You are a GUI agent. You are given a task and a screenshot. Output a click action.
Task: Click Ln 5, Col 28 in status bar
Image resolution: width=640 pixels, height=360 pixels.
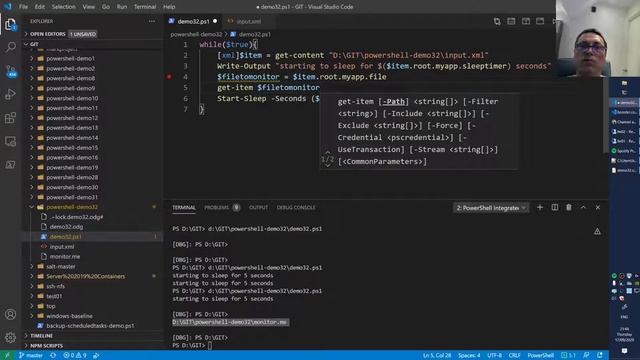[437, 356]
